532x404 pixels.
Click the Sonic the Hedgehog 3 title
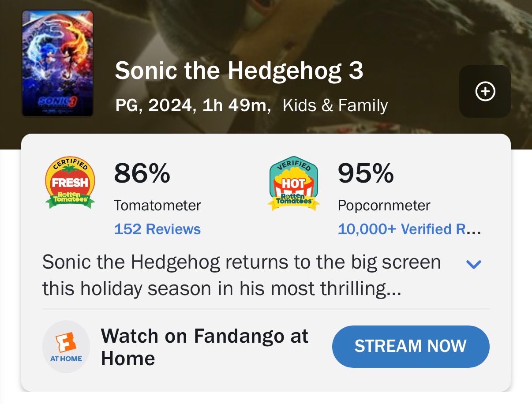[239, 71]
